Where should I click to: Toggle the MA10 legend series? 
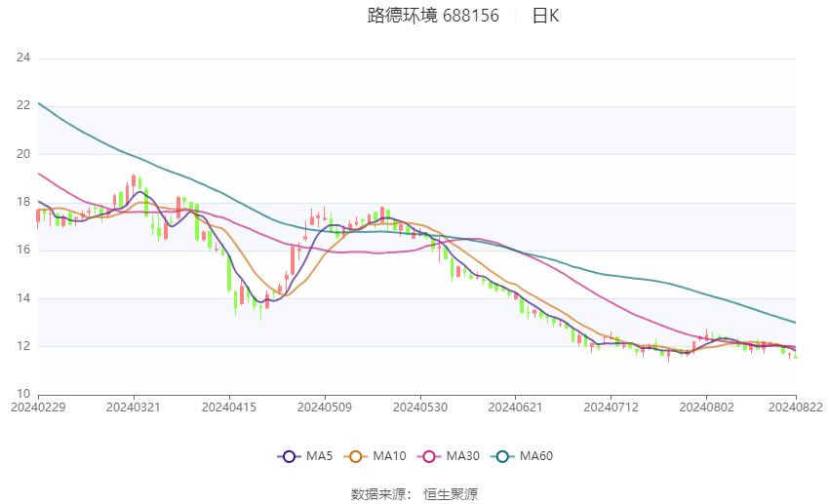pyautogui.click(x=375, y=456)
